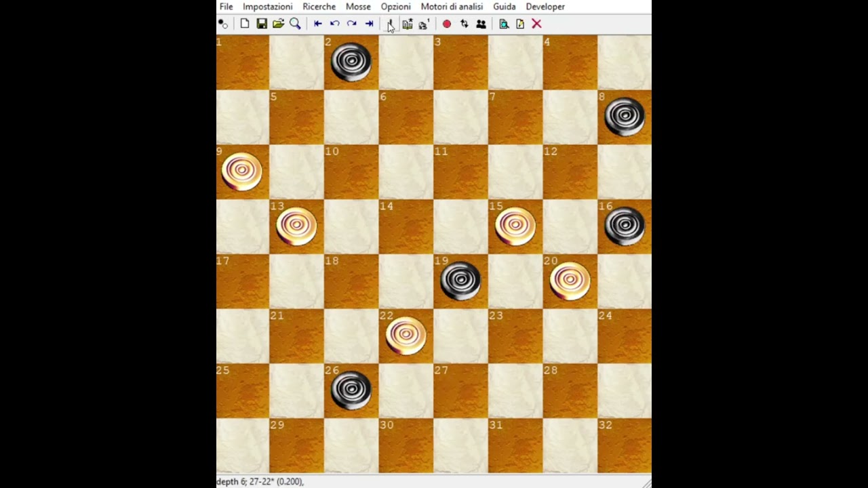Image resolution: width=868 pixels, height=488 pixels.
Task: Click the book icon with number one
Action: click(x=424, y=24)
